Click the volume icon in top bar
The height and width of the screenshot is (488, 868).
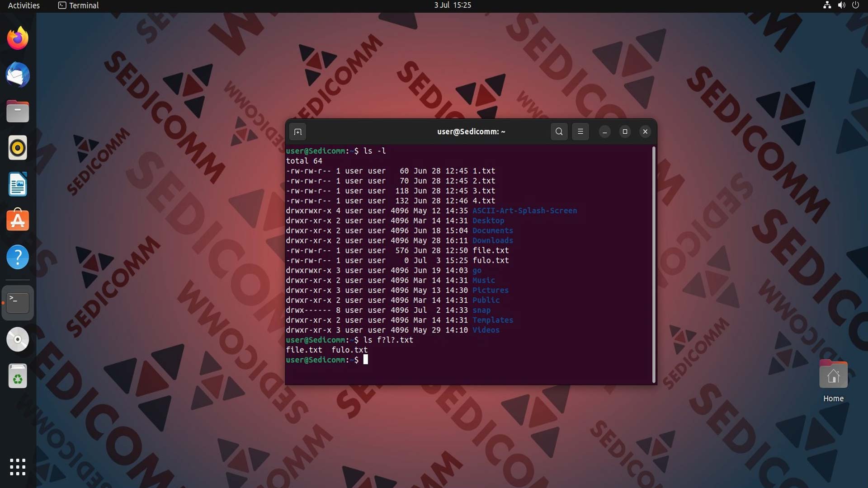coord(841,5)
